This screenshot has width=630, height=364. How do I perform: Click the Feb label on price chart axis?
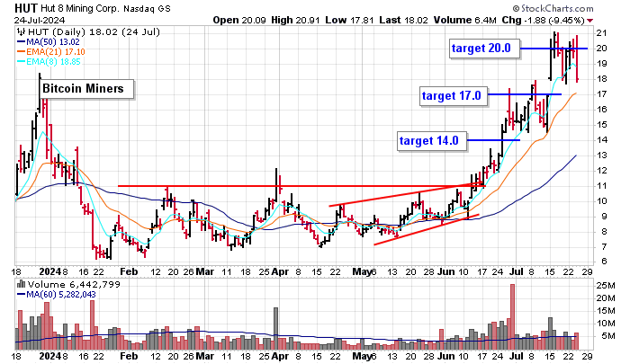pyautogui.click(x=129, y=271)
